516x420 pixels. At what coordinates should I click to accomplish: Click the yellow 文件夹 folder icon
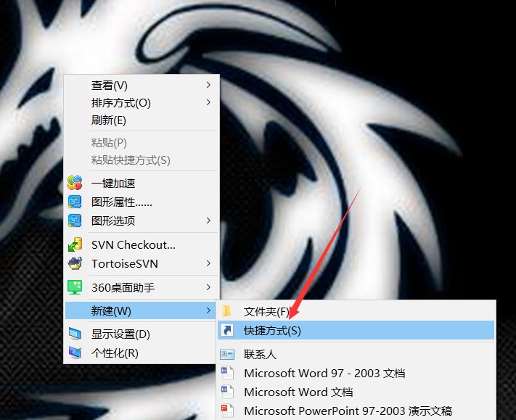pyautogui.click(x=226, y=311)
